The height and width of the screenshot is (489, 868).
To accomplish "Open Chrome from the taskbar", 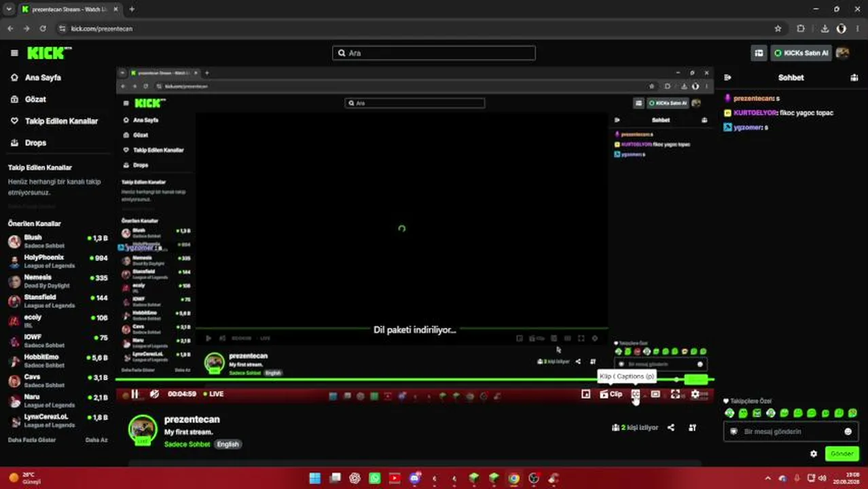I will (514, 478).
